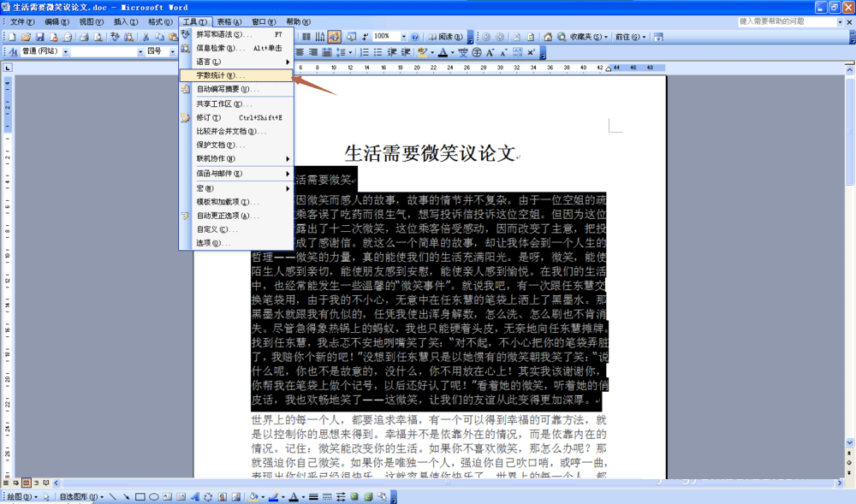
Task: Expand the style 普通(网站) dropdown
Action: [x=65, y=52]
